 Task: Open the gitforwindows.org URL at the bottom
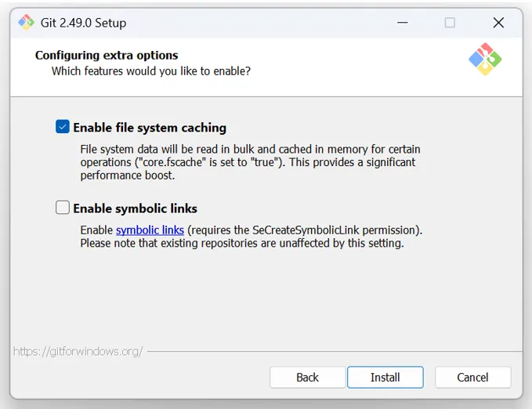point(78,351)
